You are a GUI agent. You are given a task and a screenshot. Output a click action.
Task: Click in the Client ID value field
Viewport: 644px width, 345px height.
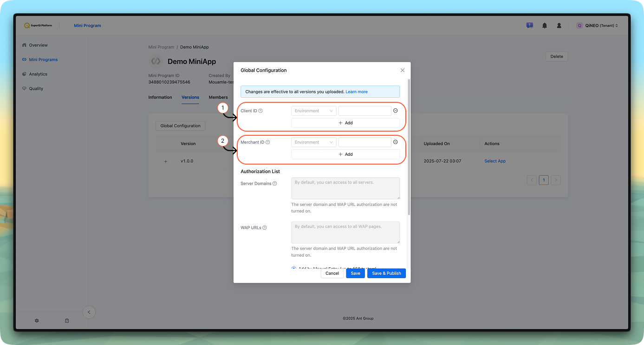[364, 111]
